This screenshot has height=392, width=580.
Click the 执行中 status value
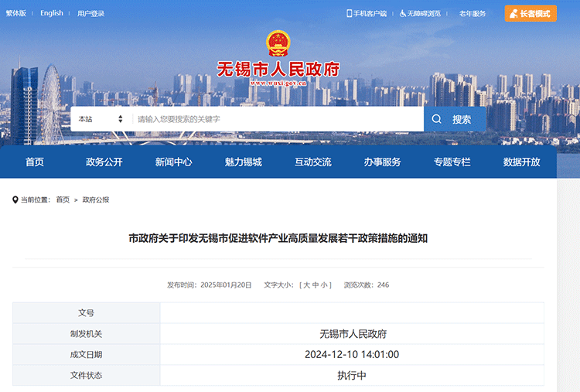coord(352,375)
